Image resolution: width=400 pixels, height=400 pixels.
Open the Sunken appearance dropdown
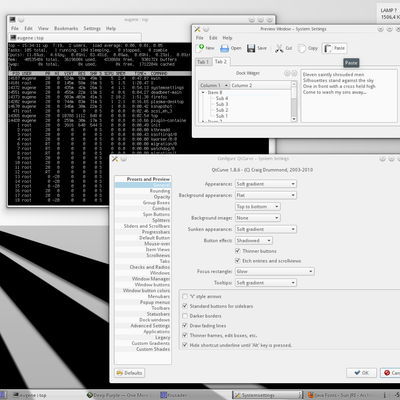click(x=266, y=229)
